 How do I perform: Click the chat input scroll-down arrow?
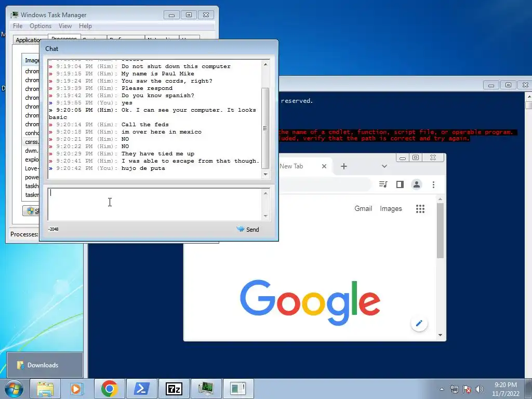[265, 216]
